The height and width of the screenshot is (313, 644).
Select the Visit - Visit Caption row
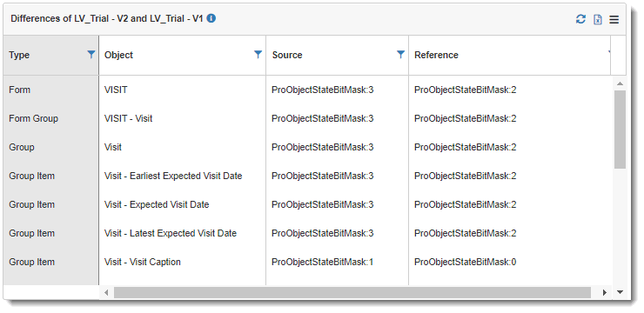click(x=308, y=262)
